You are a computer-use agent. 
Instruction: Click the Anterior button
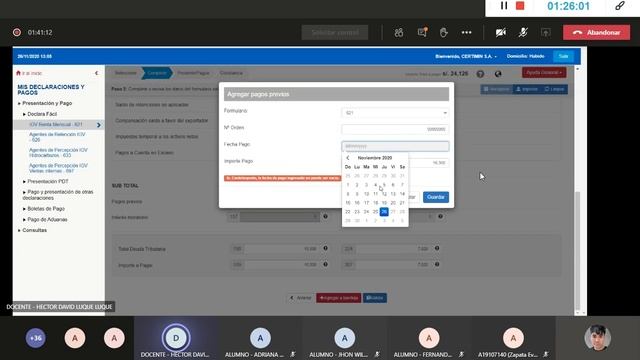coord(300,298)
